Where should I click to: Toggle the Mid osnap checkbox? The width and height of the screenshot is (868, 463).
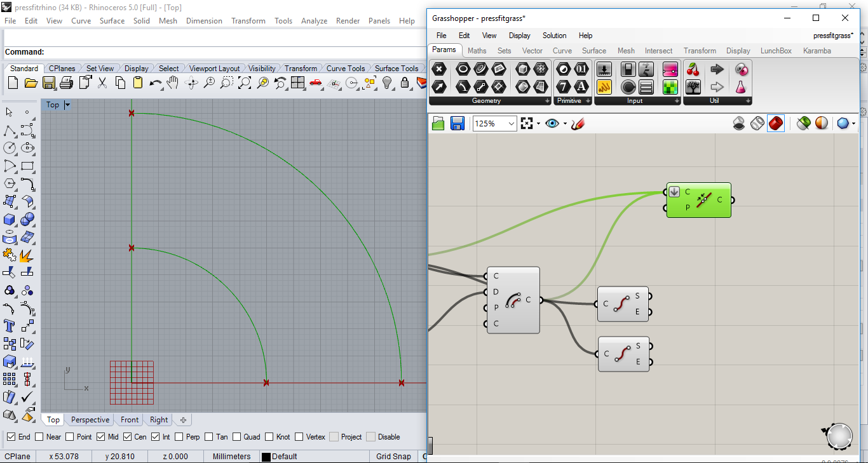tap(100, 437)
